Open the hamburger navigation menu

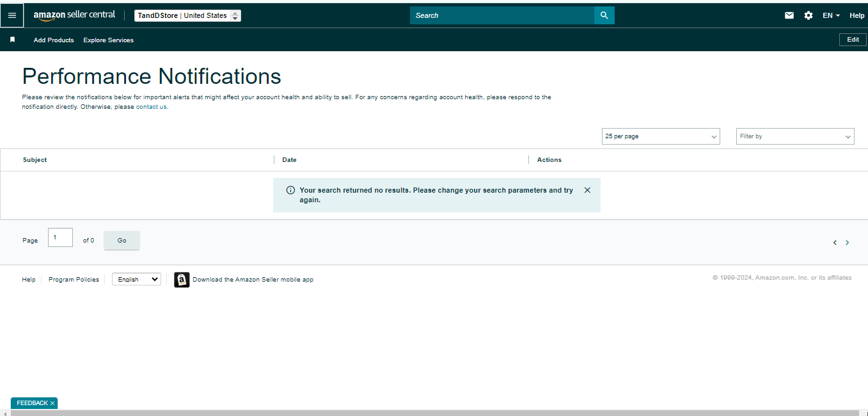(12, 15)
